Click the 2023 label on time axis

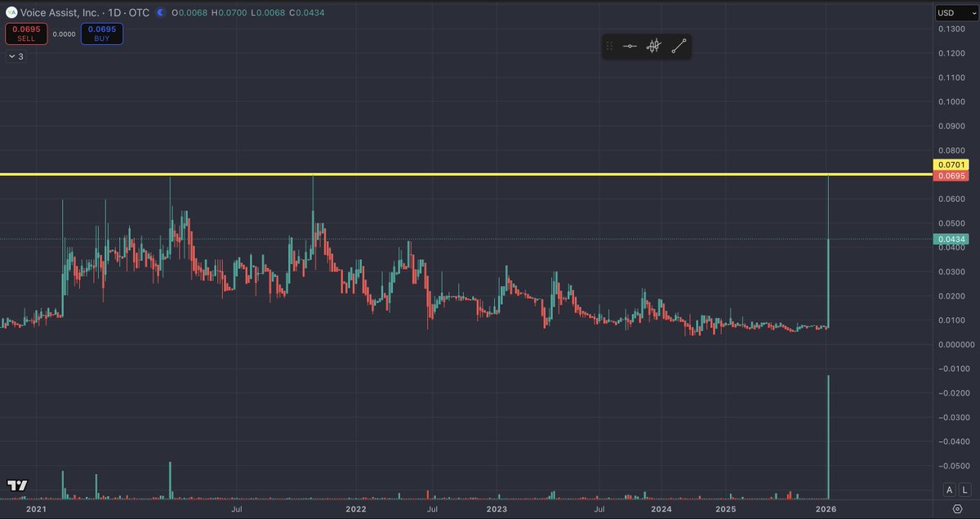(497, 509)
